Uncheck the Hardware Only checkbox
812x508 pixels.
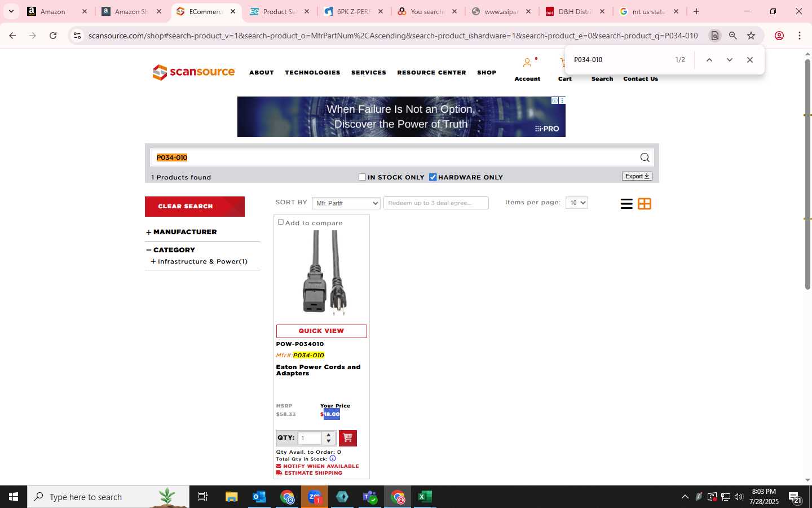pyautogui.click(x=433, y=177)
